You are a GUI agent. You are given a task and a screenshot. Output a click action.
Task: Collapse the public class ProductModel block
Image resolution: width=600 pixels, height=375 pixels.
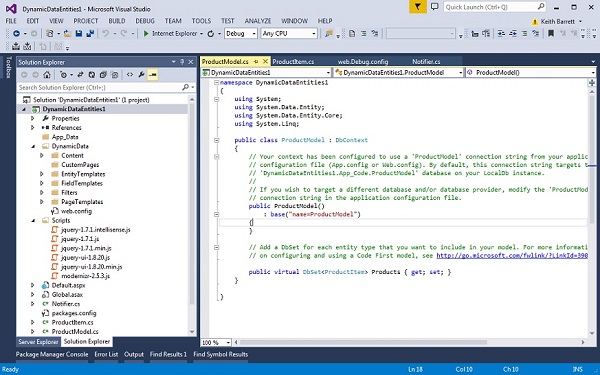click(x=216, y=140)
